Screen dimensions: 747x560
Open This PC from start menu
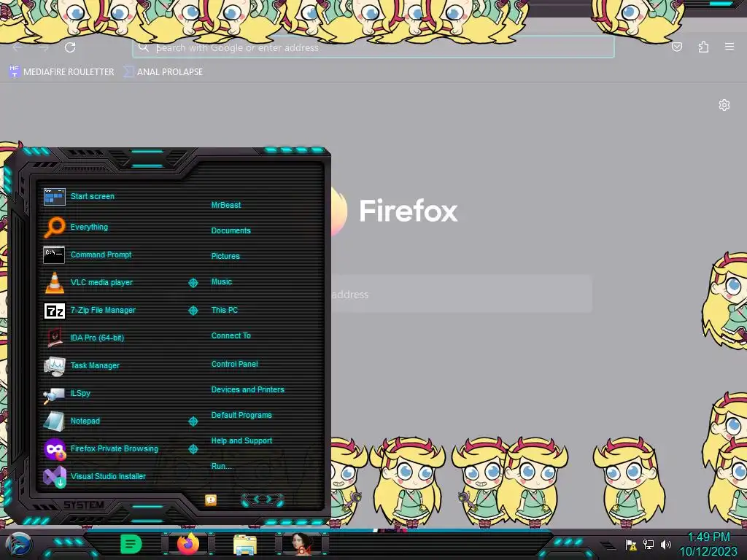tap(225, 310)
